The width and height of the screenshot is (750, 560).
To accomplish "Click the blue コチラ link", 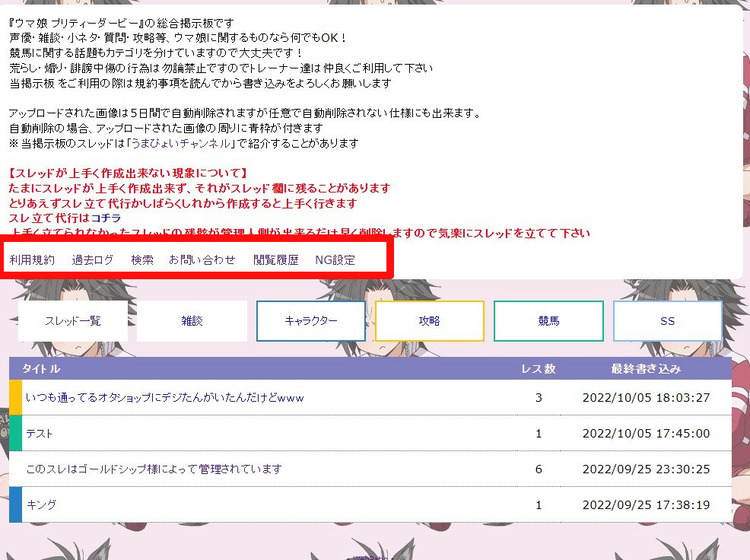I will pyautogui.click(x=106, y=218).
